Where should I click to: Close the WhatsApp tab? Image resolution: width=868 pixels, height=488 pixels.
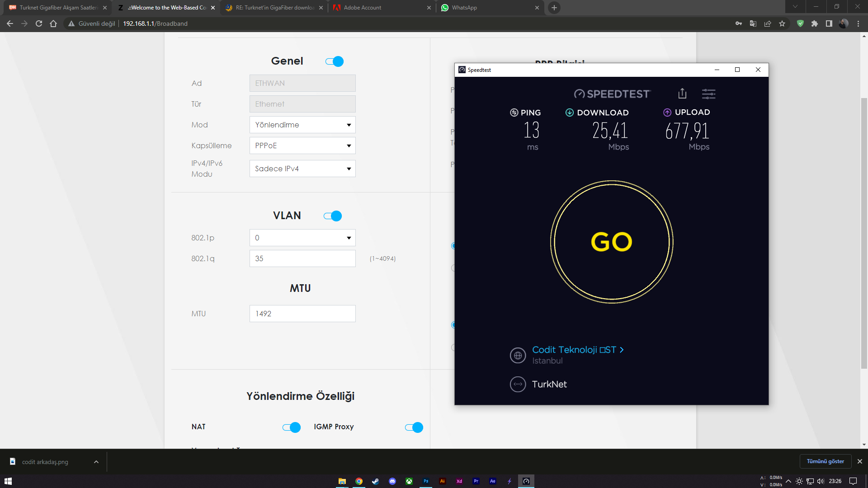point(537,8)
